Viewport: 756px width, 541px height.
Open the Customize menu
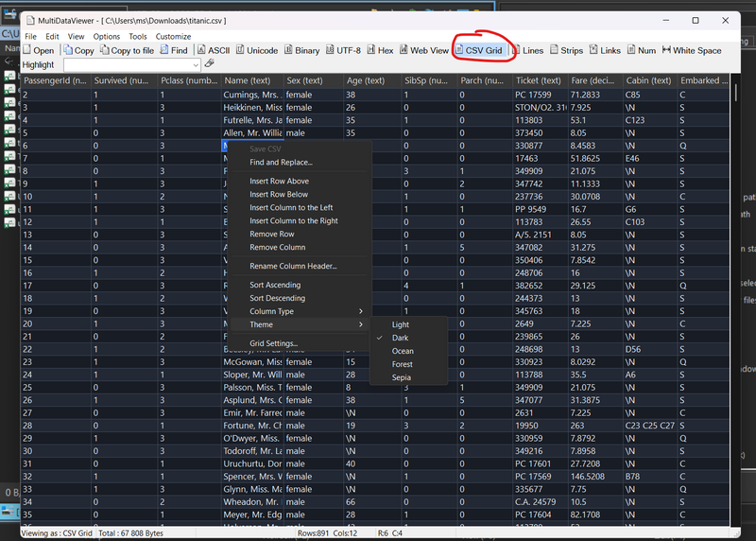click(x=173, y=36)
